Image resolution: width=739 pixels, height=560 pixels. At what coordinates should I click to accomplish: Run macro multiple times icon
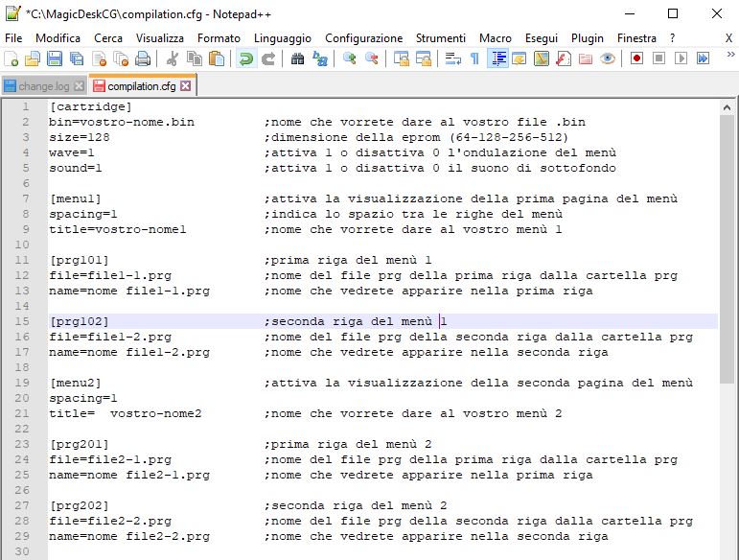tap(704, 58)
